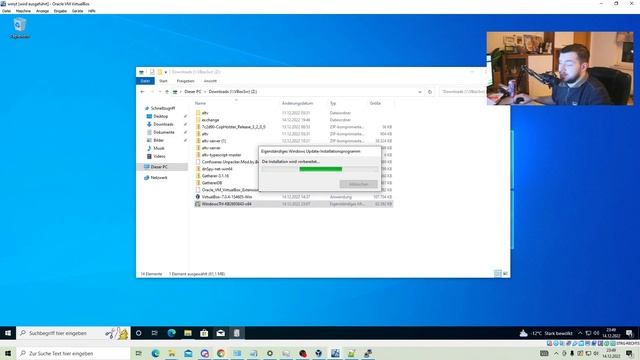The image size is (640, 360).
Task: Open the Explorer Datei ribbon tab
Action: pyautogui.click(x=145, y=81)
